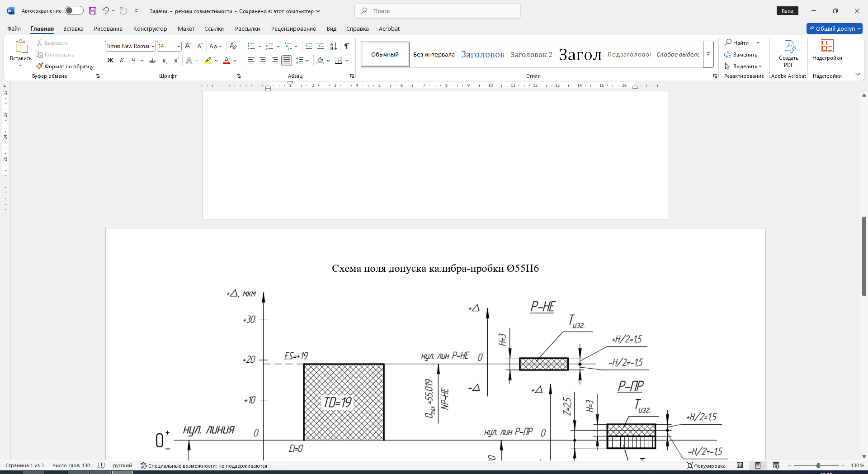Toggle italic formatting (К)

122,61
